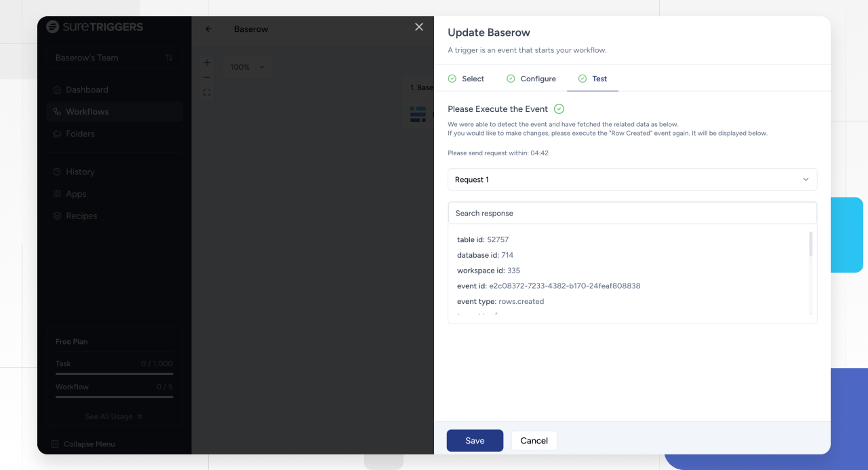Click the response list scrollbar
This screenshot has height=470, width=868.
[811, 244]
